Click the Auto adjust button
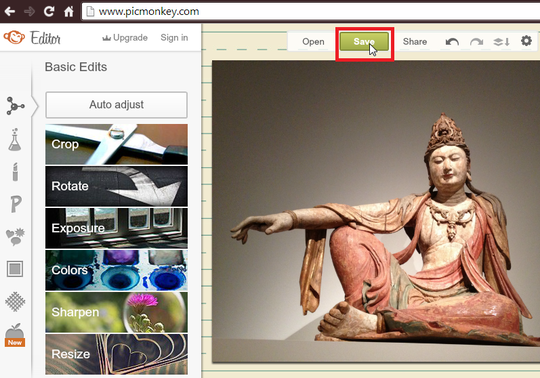 click(116, 105)
